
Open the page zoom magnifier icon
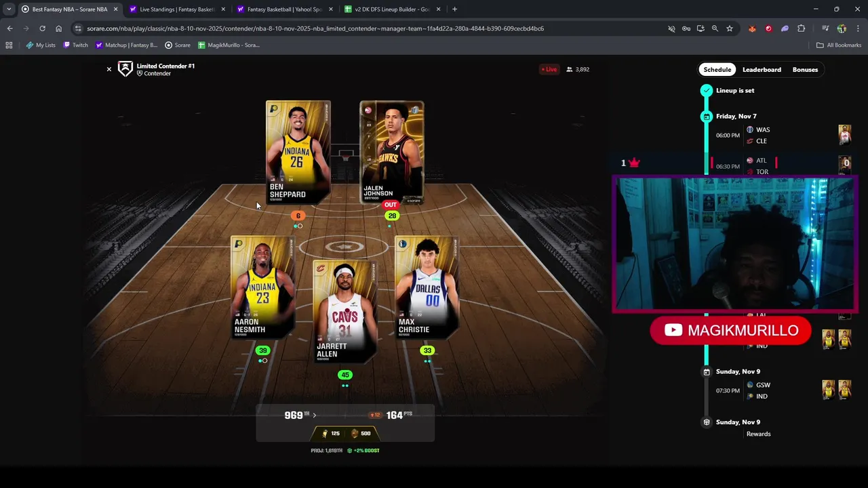coord(715,28)
